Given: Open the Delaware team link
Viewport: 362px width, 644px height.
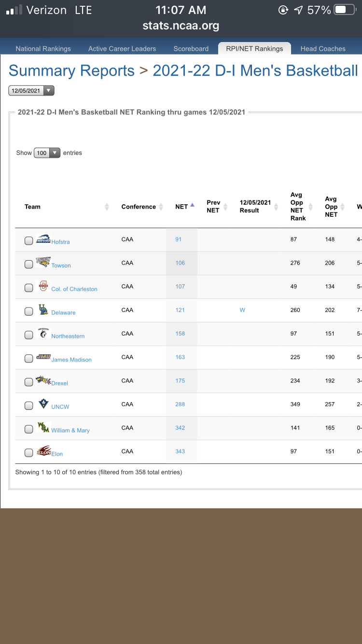Looking at the screenshot, I should coord(63,313).
